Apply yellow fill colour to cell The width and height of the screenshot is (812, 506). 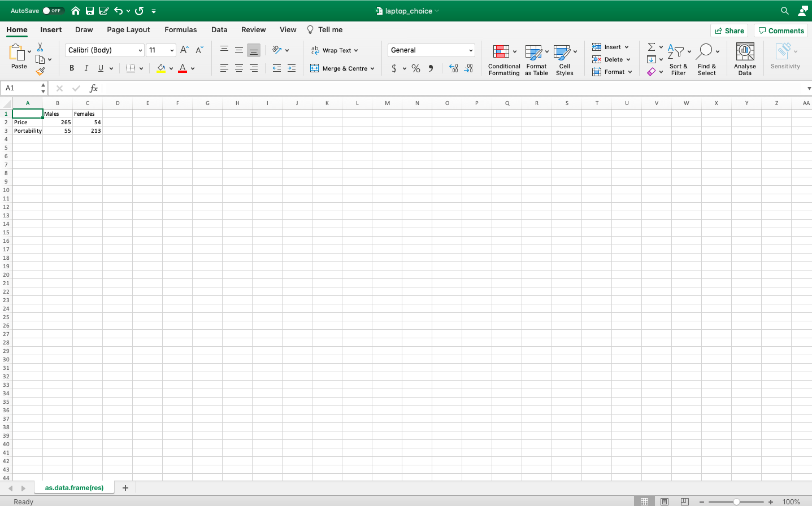pos(161,68)
